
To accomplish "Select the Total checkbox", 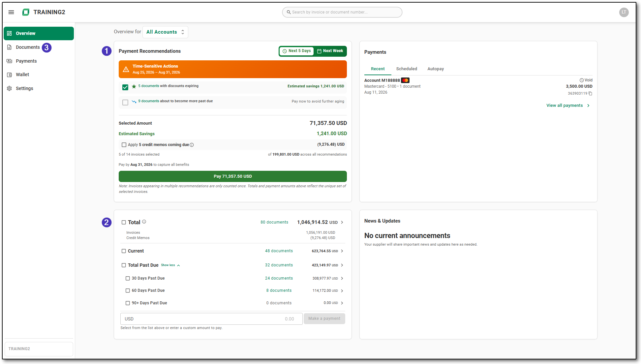I will pyautogui.click(x=124, y=222).
